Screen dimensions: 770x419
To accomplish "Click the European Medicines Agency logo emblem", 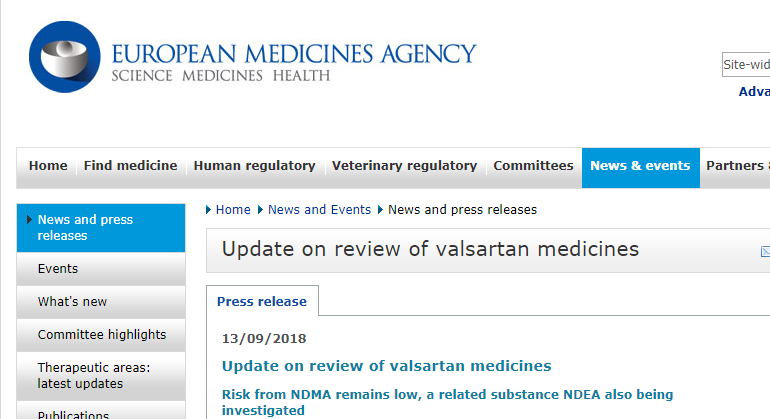I will click(x=65, y=56).
